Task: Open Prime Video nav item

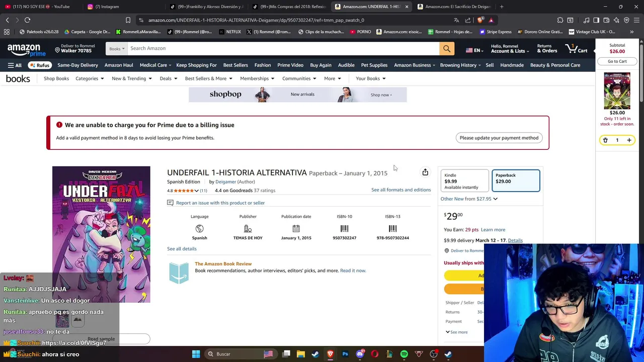Action: 290,65
